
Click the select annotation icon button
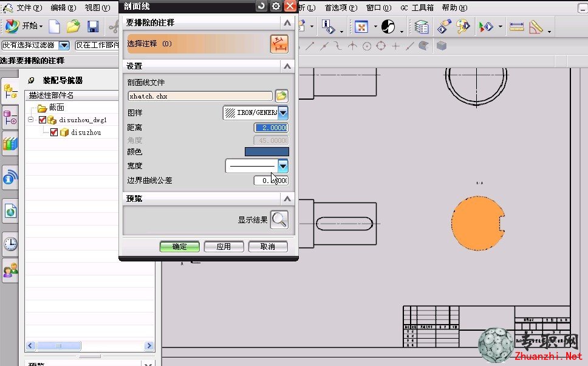[279, 44]
